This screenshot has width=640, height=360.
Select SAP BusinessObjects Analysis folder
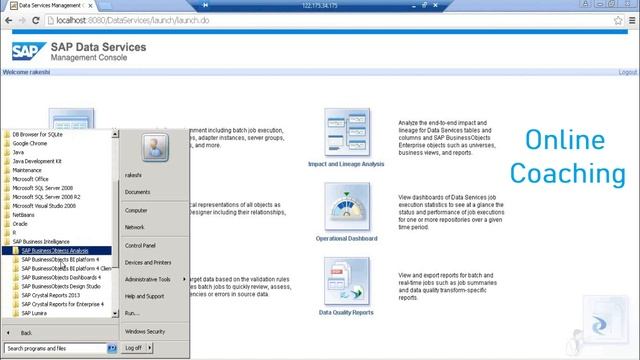point(56,251)
